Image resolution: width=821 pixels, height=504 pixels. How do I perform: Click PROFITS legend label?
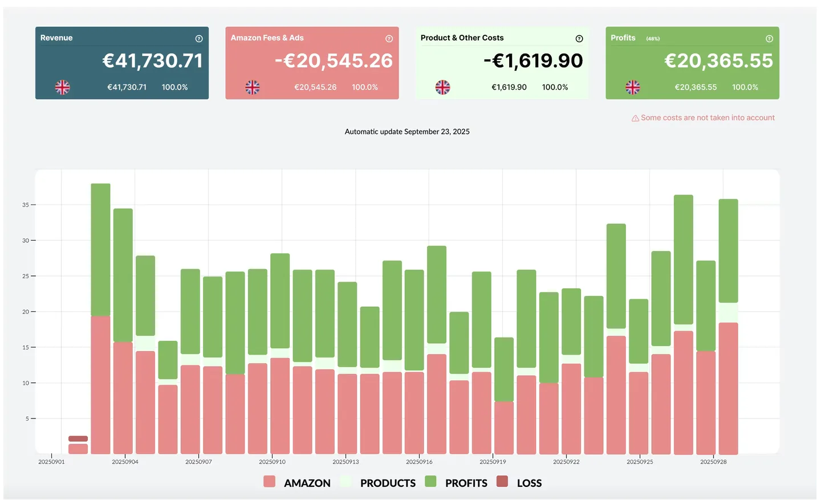[x=466, y=483]
